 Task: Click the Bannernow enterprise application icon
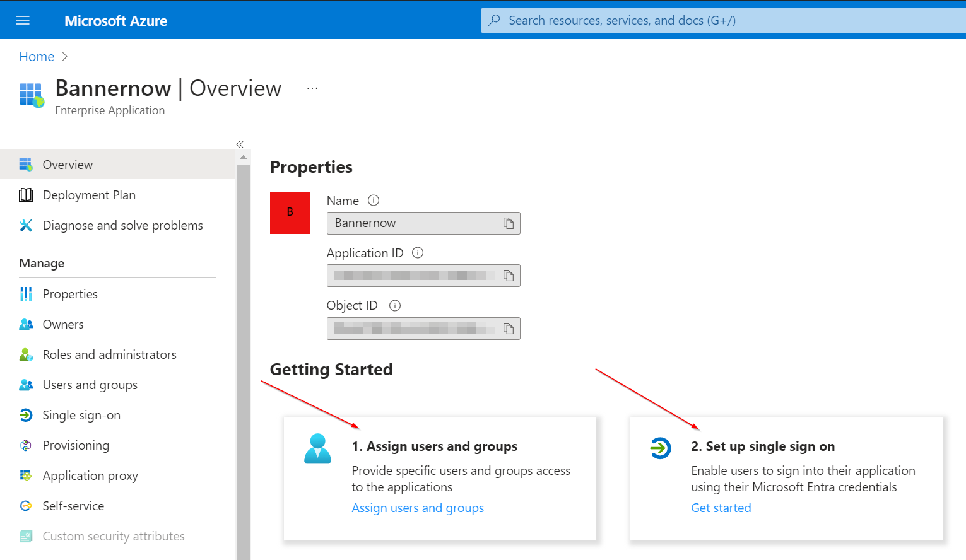click(x=32, y=95)
